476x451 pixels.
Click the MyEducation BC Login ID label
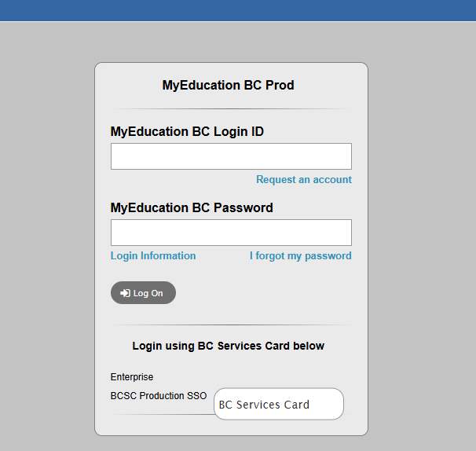187,132
